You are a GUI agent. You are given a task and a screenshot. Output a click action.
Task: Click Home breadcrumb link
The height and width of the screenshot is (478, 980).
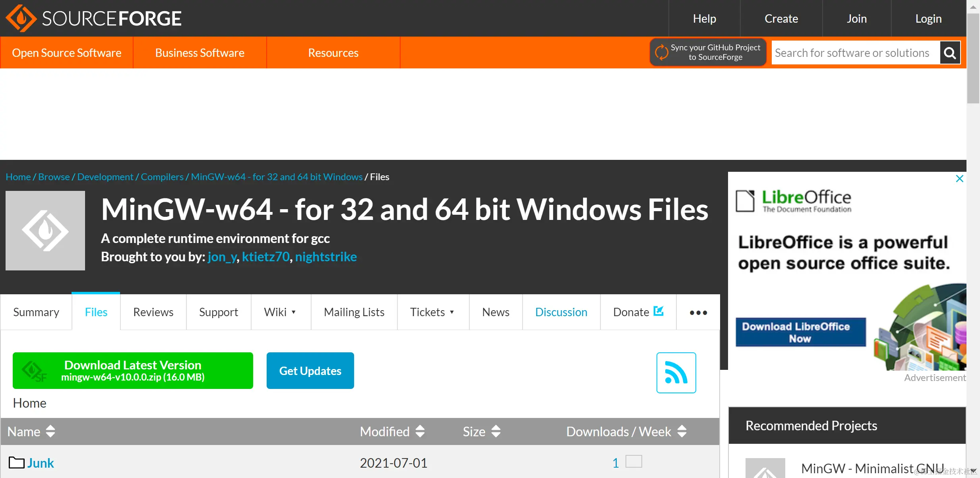pos(18,177)
